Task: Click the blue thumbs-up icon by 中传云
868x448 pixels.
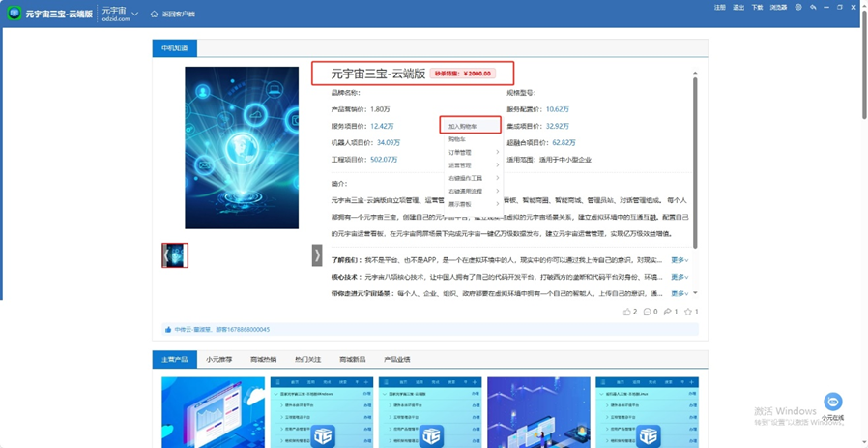Action: 168,329
